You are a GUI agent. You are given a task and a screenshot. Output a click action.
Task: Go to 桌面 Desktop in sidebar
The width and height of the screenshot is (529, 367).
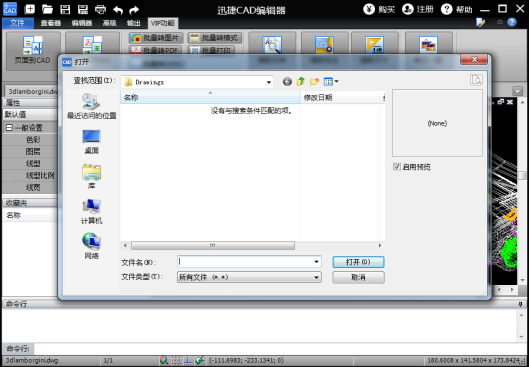(91, 142)
